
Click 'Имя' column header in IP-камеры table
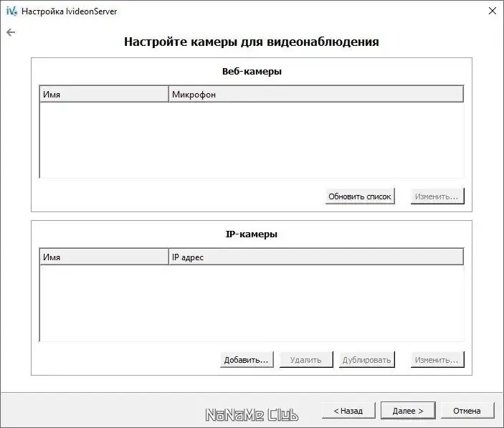[104, 257]
